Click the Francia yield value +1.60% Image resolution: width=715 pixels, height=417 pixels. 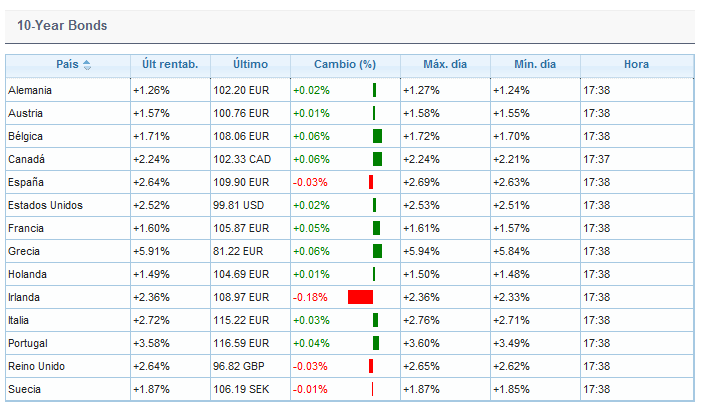(151, 228)
